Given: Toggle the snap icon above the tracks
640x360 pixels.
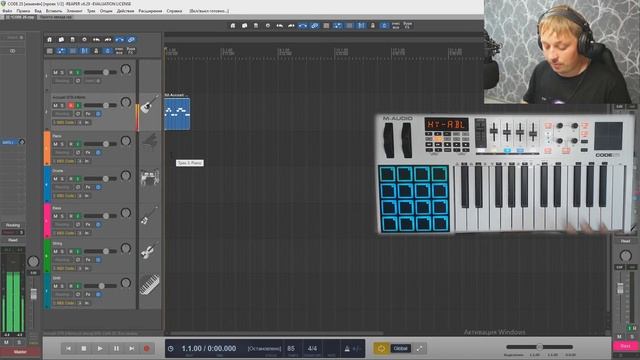Looking at the screenshot, I should pyautogui.click(x=84, y=51).
